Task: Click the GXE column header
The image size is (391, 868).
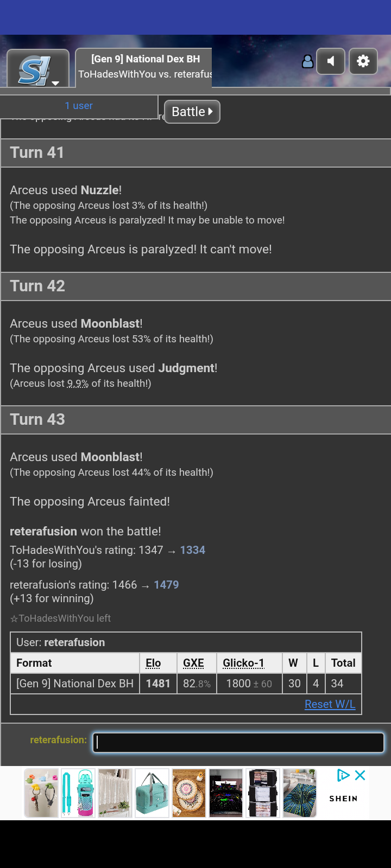Action: tap(193, 663)
